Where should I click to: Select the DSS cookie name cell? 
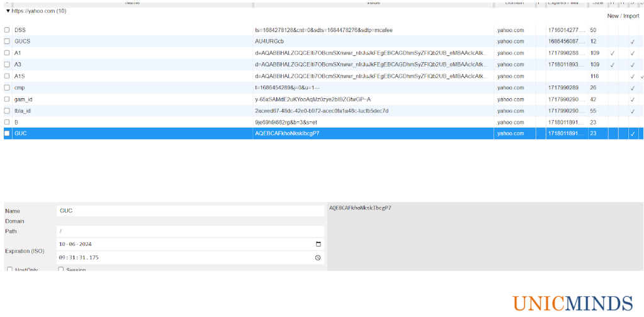(x=133, y=30)
